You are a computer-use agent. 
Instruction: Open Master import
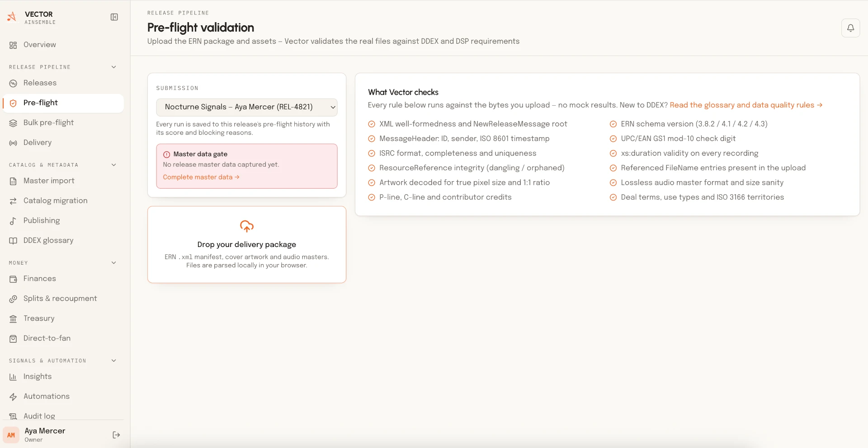63,181
